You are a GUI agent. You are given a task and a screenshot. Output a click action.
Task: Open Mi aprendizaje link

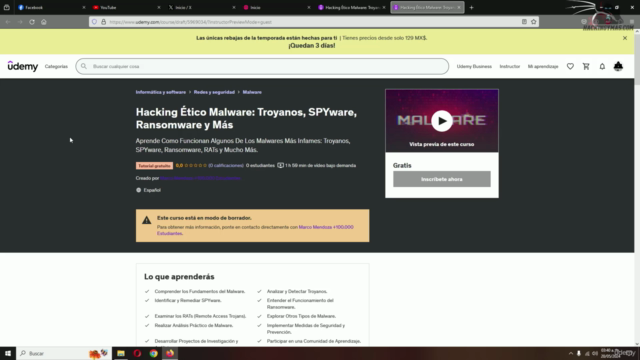point(543,66)
